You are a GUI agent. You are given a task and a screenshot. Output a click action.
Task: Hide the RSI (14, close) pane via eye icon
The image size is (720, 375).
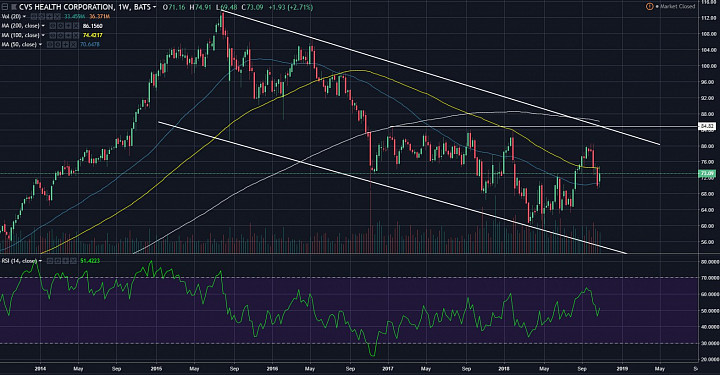point(50,261)
